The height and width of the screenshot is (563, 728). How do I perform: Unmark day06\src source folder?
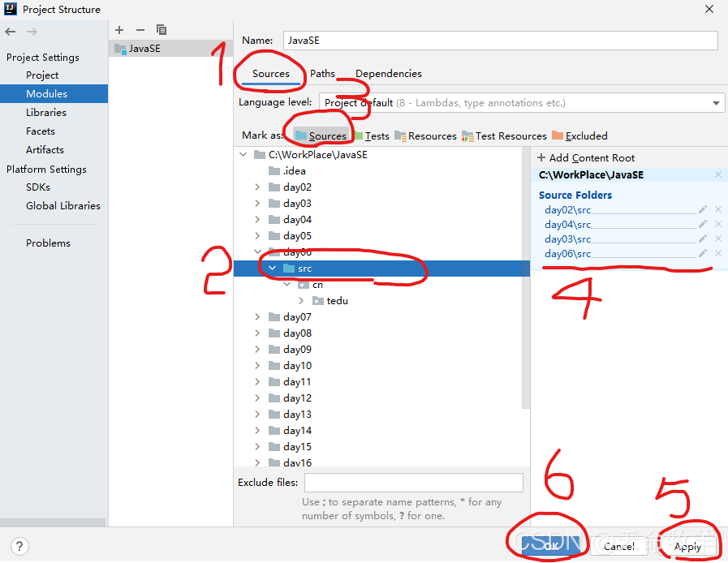pyautogui.click(x=718, y=253)
